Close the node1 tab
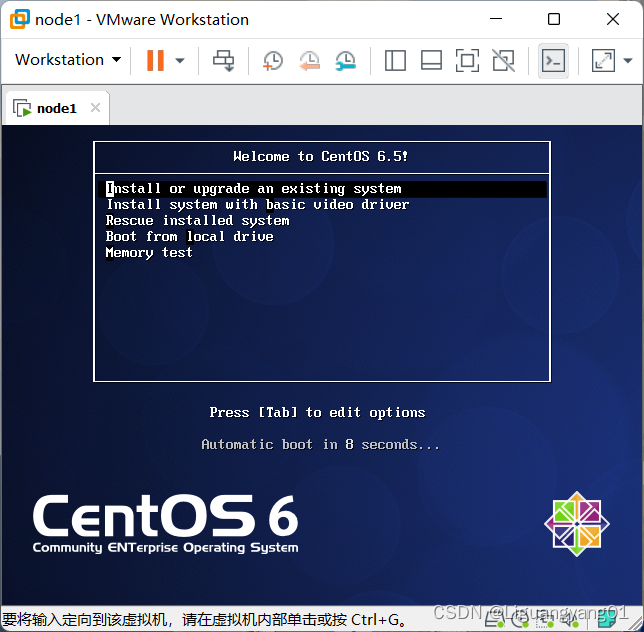 [95, 108]
